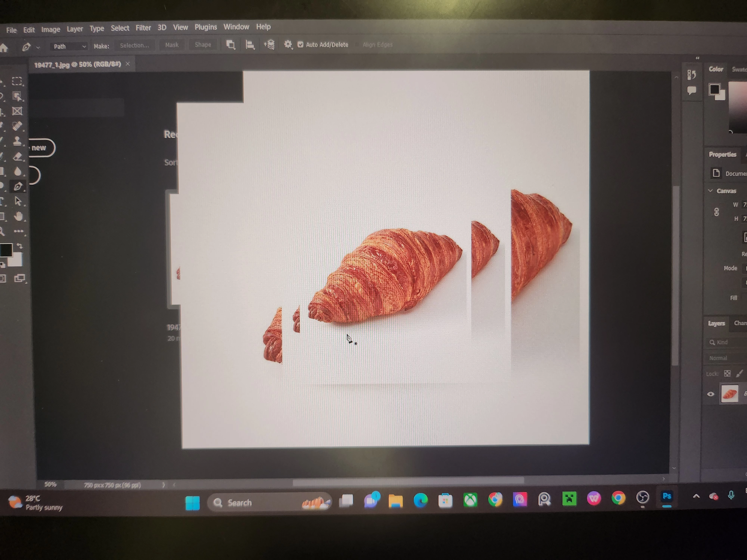This screenshot has width=747, height=560.
Task: Switch to the Channels tab
Action: [740, 323]
